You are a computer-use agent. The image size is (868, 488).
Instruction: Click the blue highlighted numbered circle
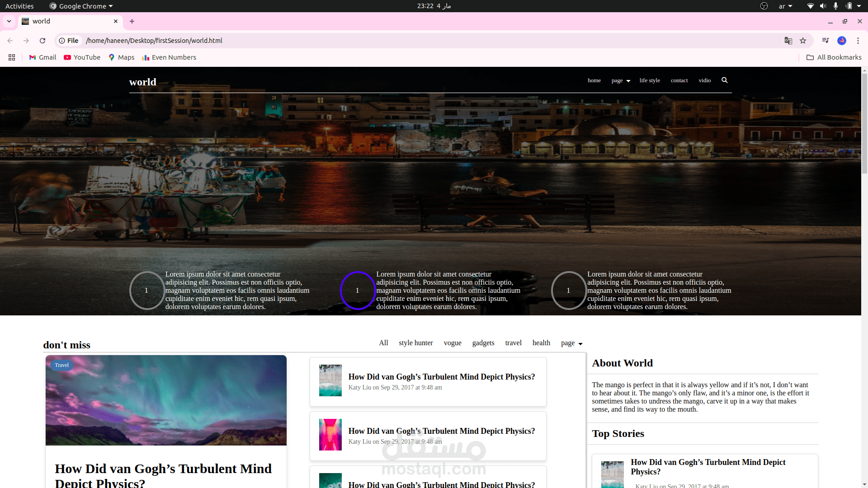pyautogui.click(x=358, y=291)
